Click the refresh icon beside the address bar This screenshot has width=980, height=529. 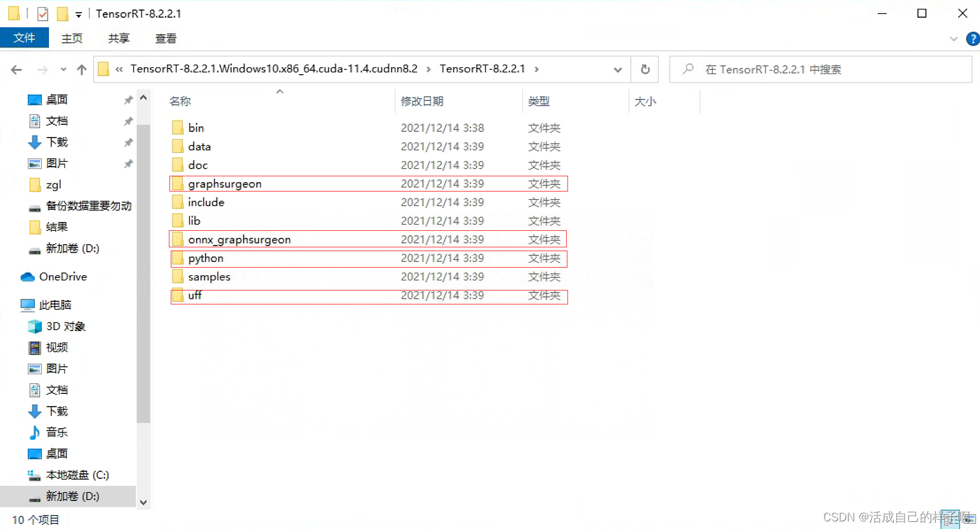click(x=644, y=69)
